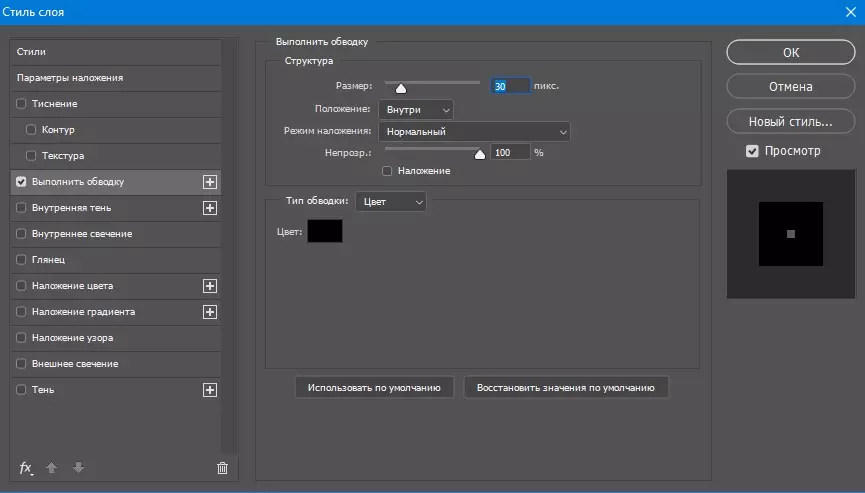Click the trash delete effect icon
This screenshot has width=865, height=493.
(x=222, y=468)
